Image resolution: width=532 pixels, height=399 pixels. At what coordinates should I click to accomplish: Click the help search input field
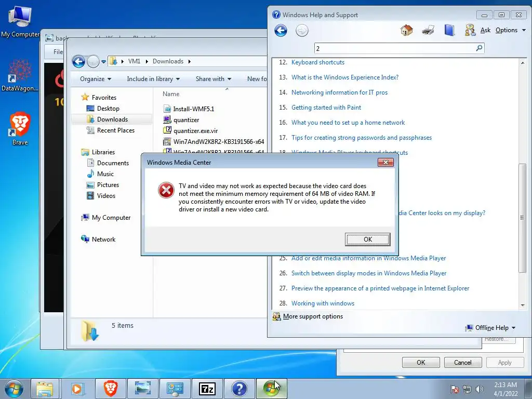[395, 48]
